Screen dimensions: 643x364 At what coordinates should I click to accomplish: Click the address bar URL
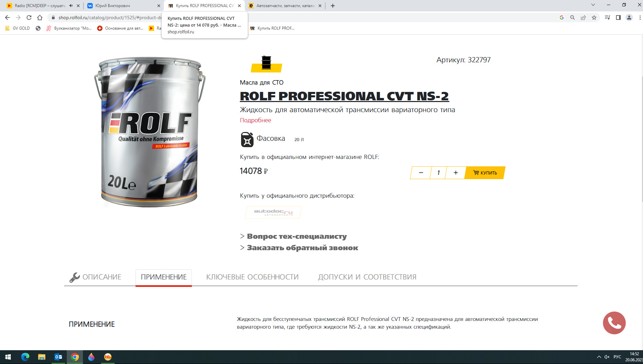coord(110,18)
